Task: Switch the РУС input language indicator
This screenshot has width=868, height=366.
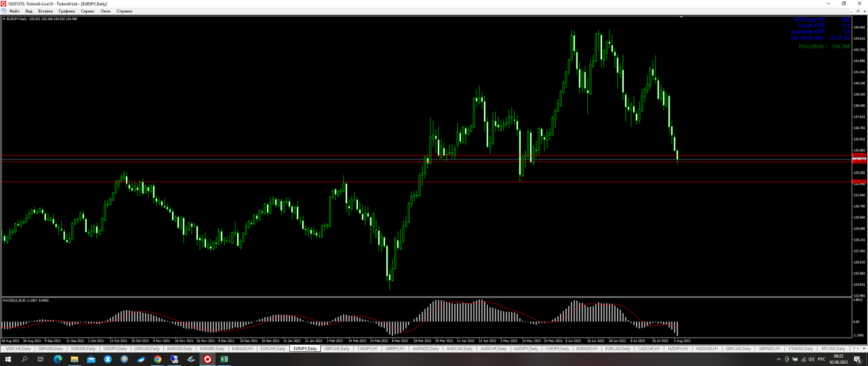Action: tap(822, 359)
